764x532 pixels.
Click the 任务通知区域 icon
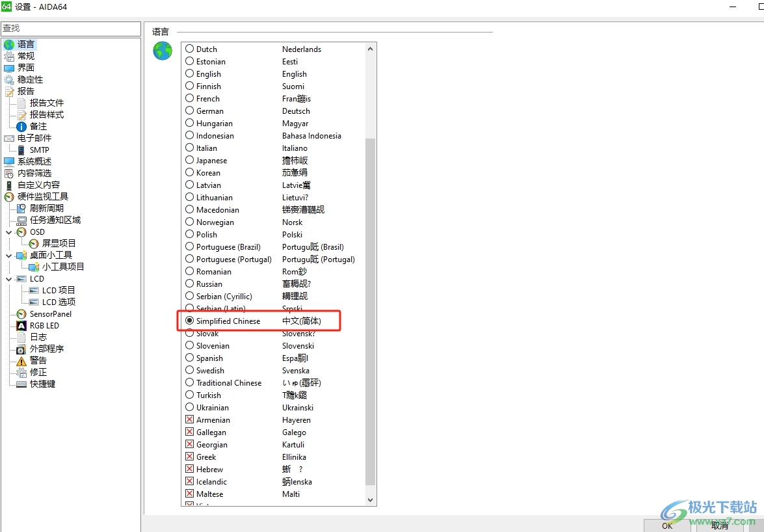(x=21, y=220)
